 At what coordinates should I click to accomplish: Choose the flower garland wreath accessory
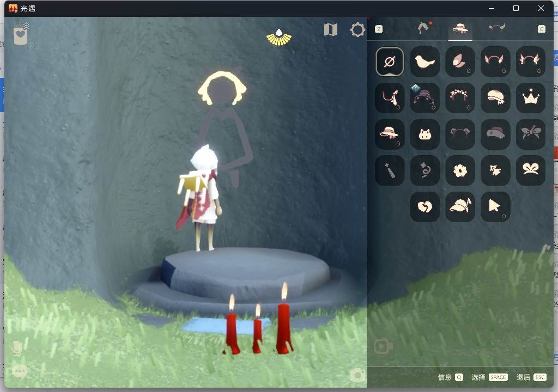pos(460,97)
